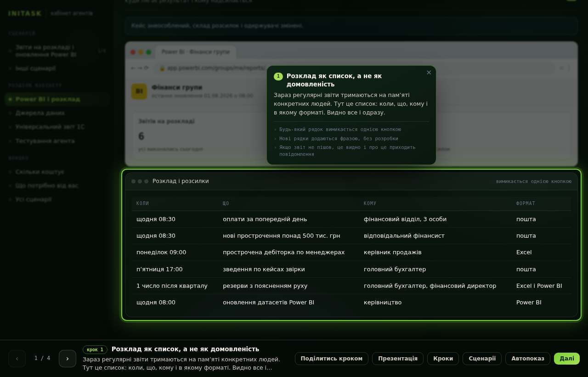The height and width of the screenshot is (377, 588).
Task: Click the Далі button
Action: tap(567, 359)
